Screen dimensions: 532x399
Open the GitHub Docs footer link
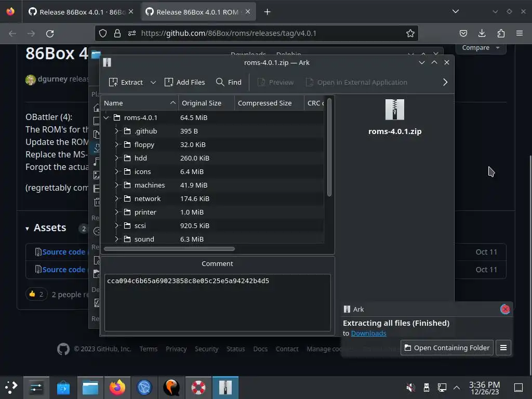(260, 349)
